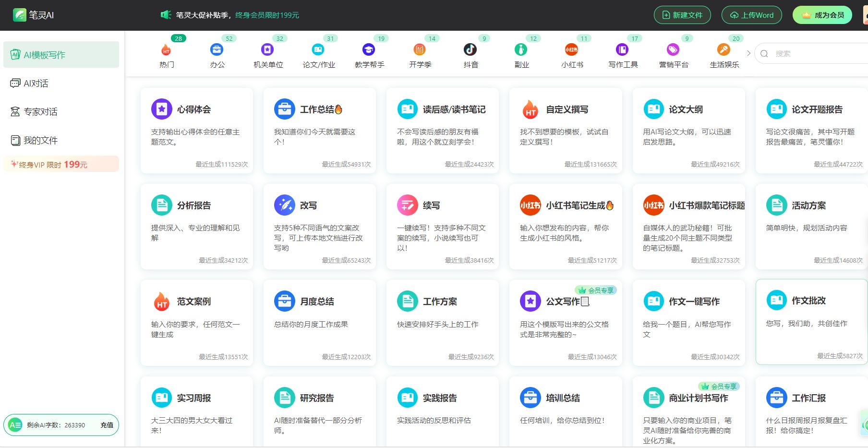This screenshot has height=448, width=868.
Task: Open the 抖音 category icon
Action: point(470,49)
